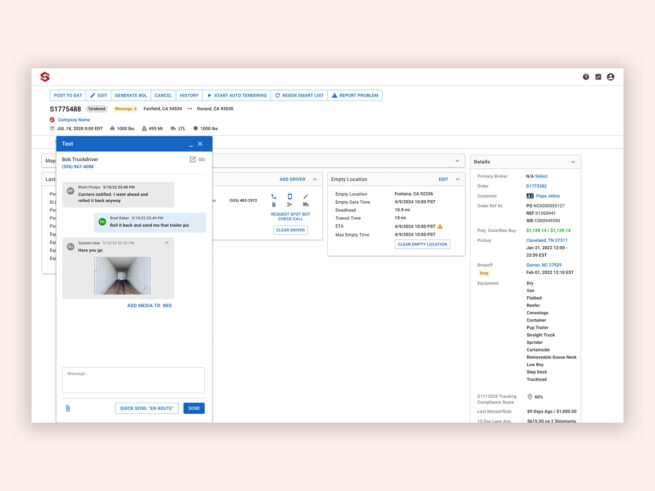Viewport: 655px width, 491px height.
Task: Click the Tendered status badge
Action: click(96, 109)
